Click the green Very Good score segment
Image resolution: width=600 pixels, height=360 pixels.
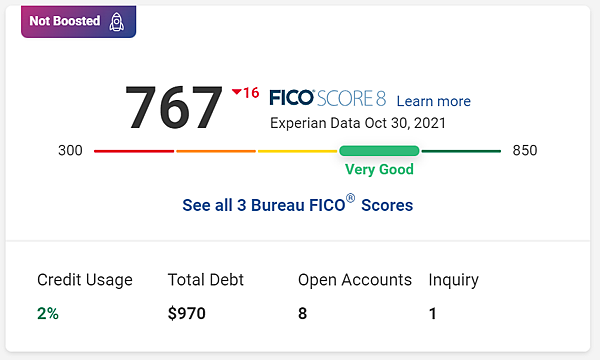click(379, 151)
